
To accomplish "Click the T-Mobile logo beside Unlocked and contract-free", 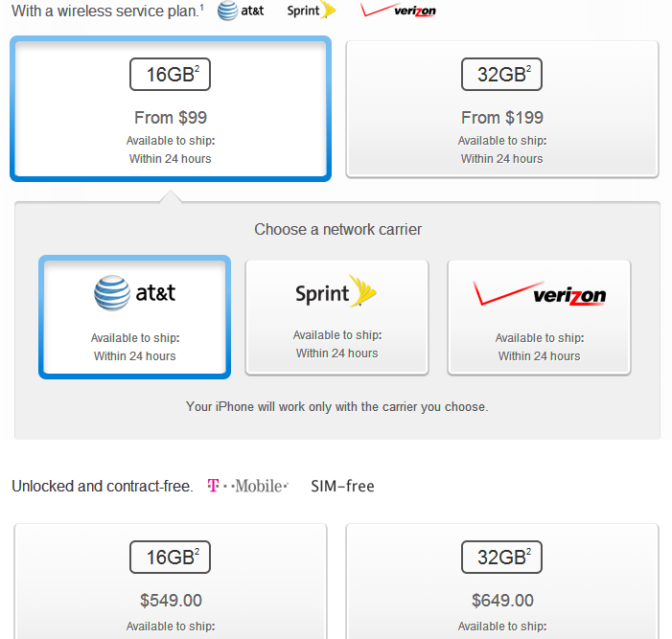I will tap(247, 486).
